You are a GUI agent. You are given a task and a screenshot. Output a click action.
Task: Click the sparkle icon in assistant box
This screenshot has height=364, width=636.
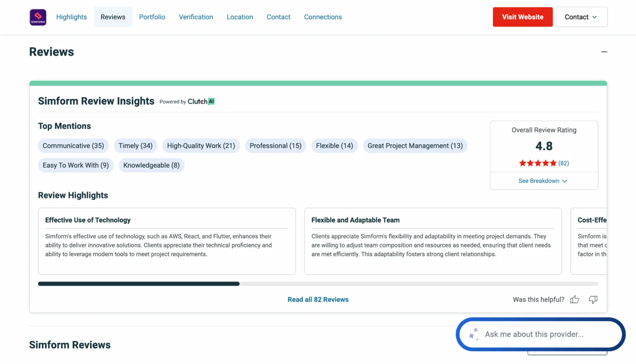pyautogui.click(x=473, y=334)
